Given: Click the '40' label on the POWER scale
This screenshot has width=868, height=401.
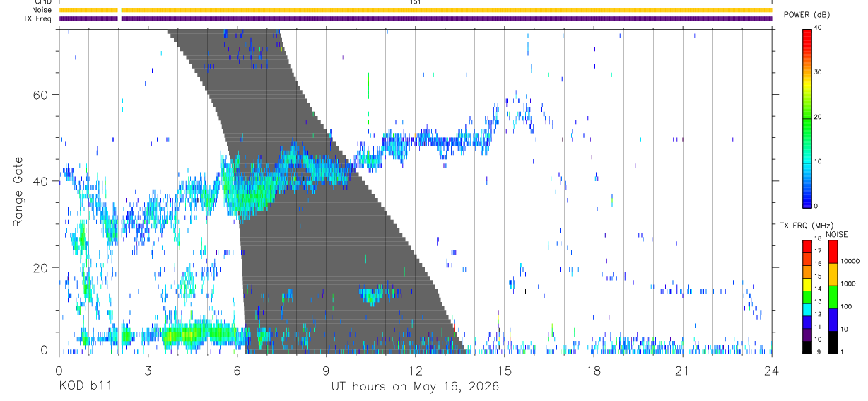Looking at the screenshot, I should tap(819, 28).
